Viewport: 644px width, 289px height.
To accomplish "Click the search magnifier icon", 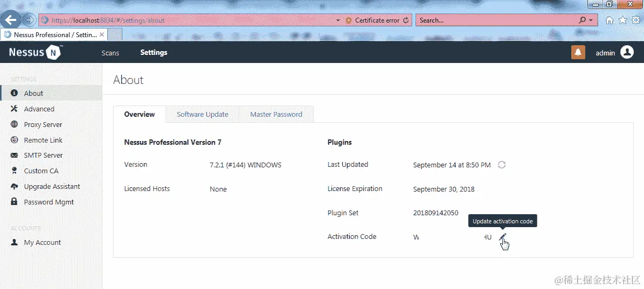I will [582, 20].
